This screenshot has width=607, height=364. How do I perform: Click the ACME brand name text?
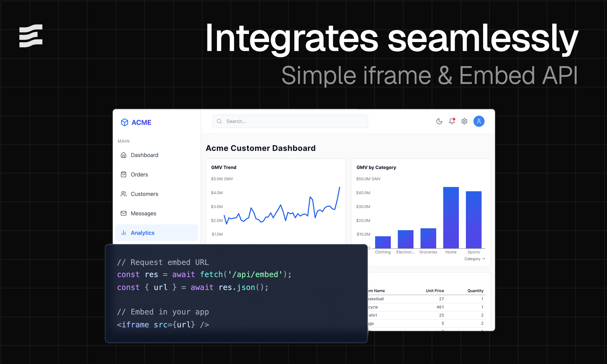141,122
